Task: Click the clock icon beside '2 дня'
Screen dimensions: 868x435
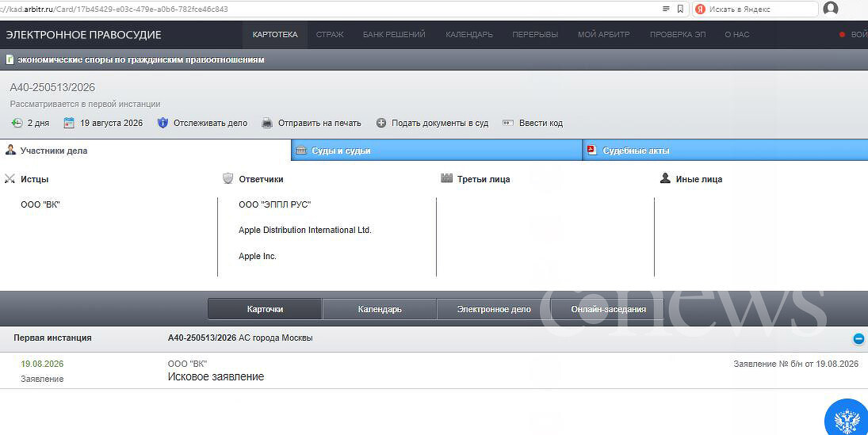Action: [17, 123]
